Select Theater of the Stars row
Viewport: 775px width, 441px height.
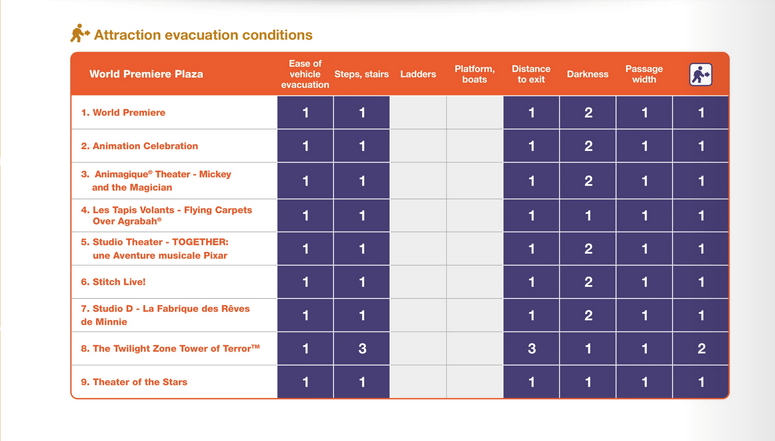134,382
